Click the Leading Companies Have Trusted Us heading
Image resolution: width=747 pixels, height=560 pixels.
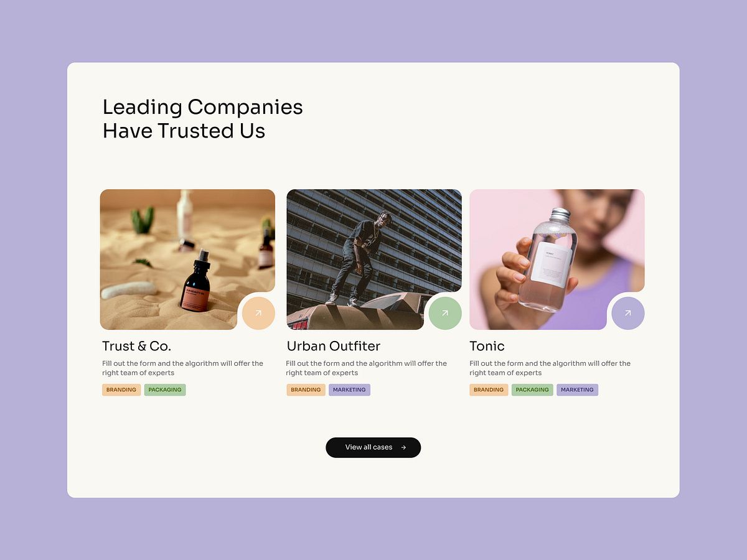pyautogui.click(x=202, y=119)
